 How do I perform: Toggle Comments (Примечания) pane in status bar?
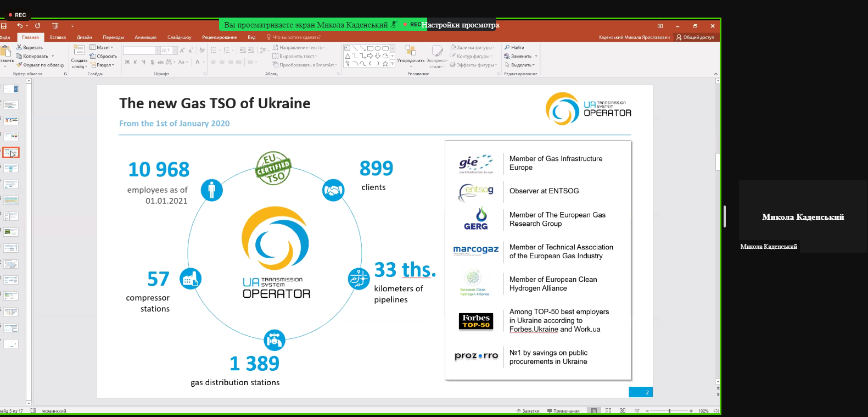coord(563,411)
